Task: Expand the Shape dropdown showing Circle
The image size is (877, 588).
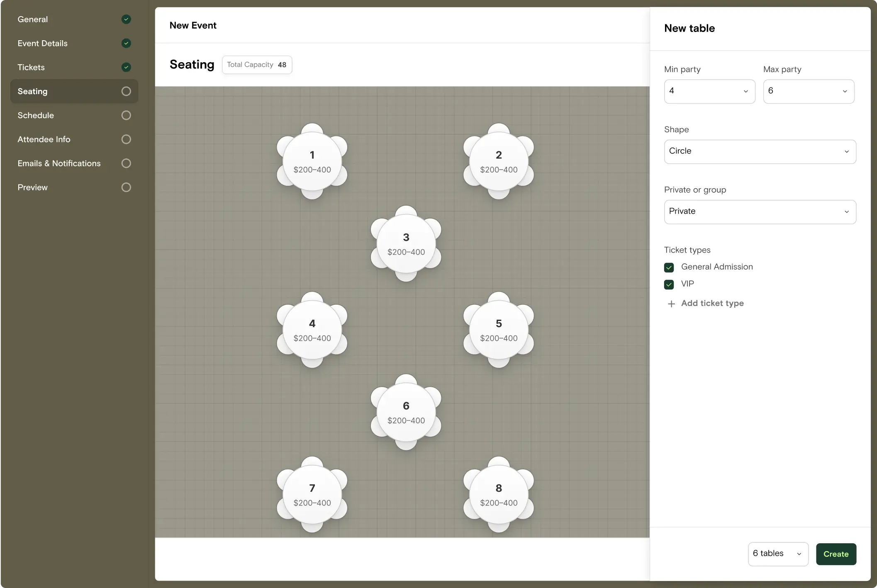Action: [760, 151]
